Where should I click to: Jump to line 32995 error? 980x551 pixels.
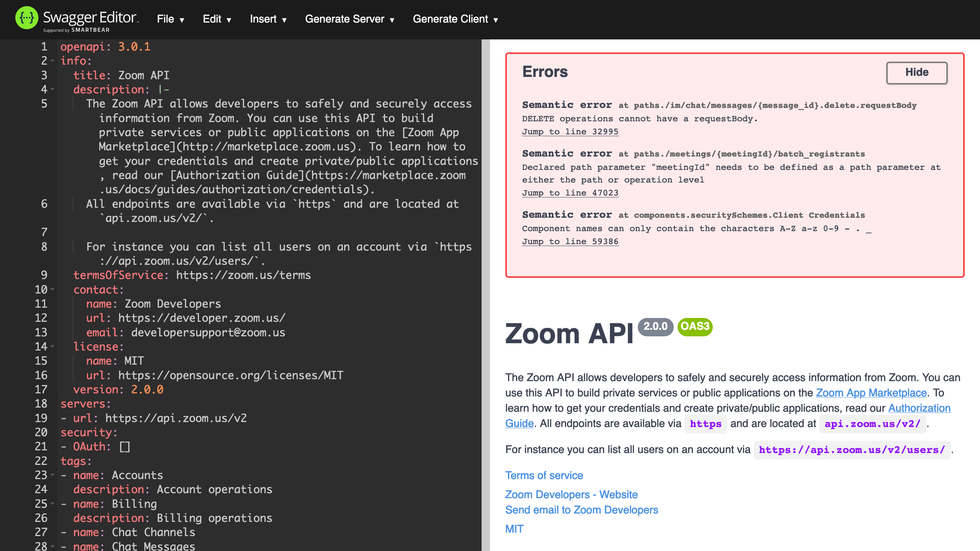(570, 132)
